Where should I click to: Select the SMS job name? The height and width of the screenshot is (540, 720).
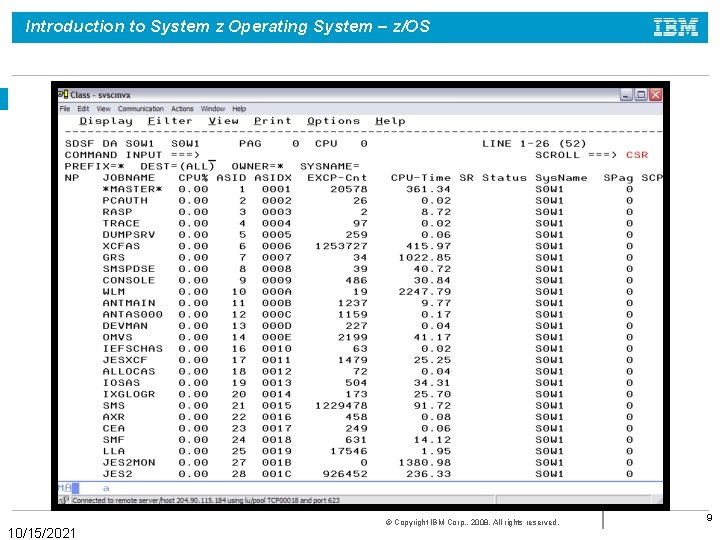coord(114,406)
